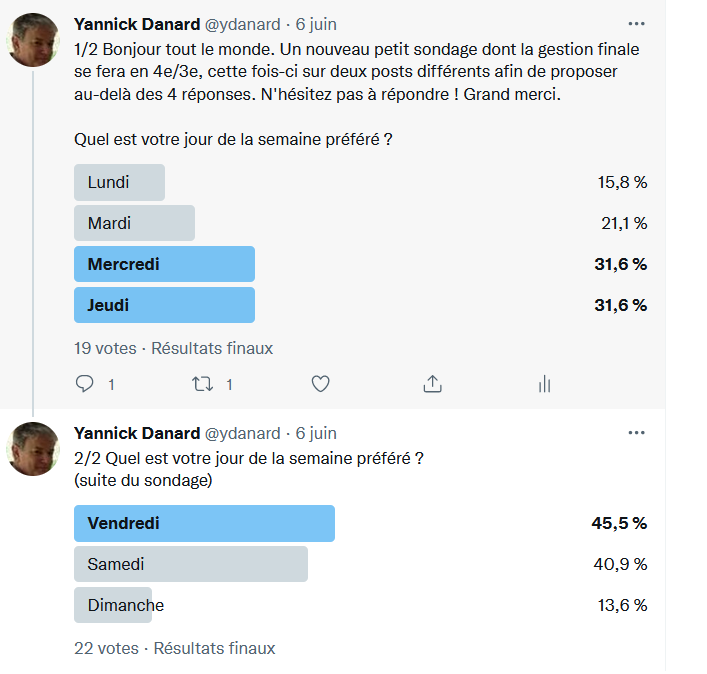Click the 6 juin date of second tweet
This screenshot has width=707, height=674.
[316, 433]
